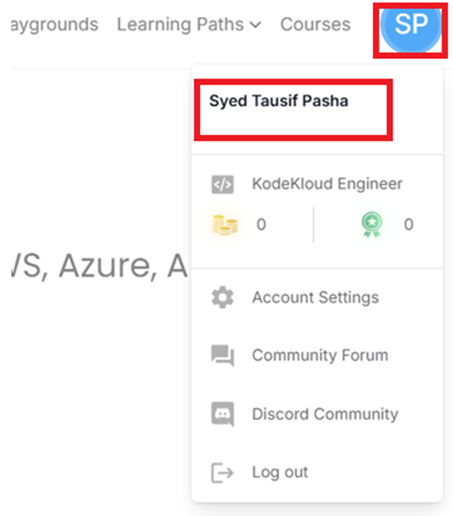This screenshot has height=516, width=453.
Task: Choose Log out from profile menu
Action: 280,472
